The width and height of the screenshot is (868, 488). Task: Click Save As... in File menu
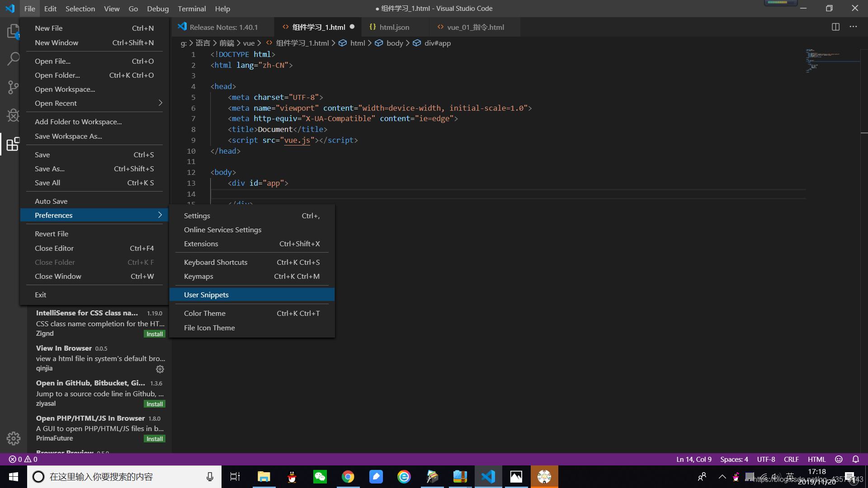(x=94, y=169)
